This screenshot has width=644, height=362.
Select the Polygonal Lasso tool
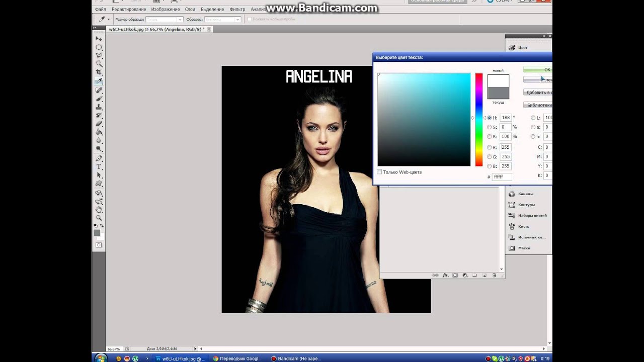99,56
